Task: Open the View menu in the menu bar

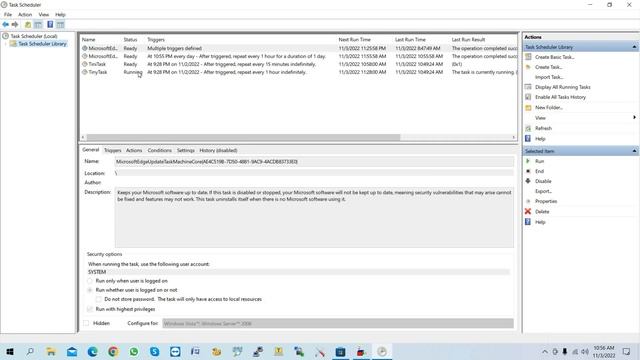Action: tap(44, 14)
